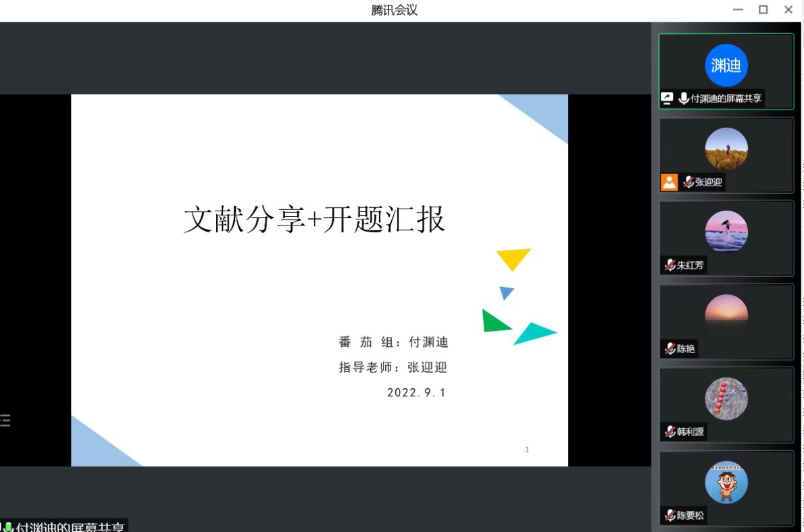The image size is (804, 532).
Task: Maximize the 腾讯会议 window
Action: click(763, 9)
